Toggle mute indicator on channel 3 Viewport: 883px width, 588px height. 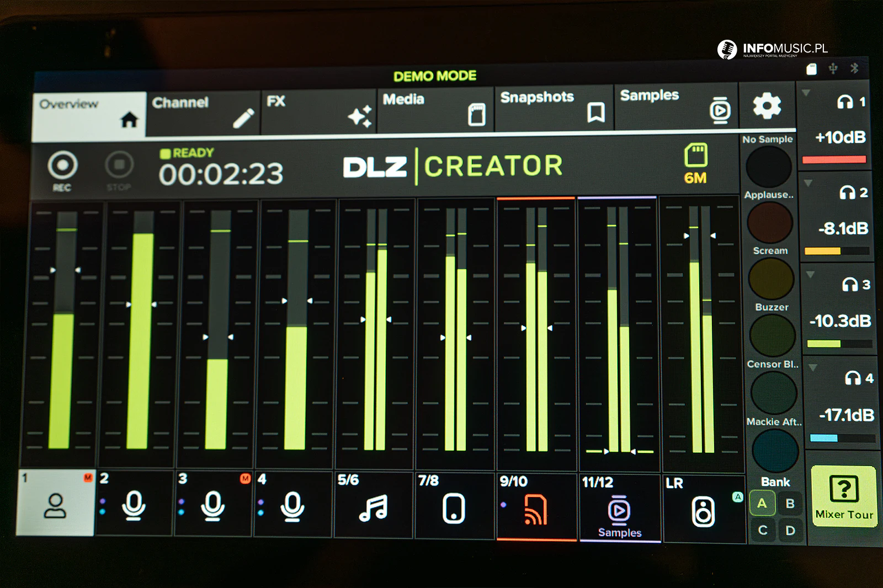pyautogui.click(x=246, y=478)
